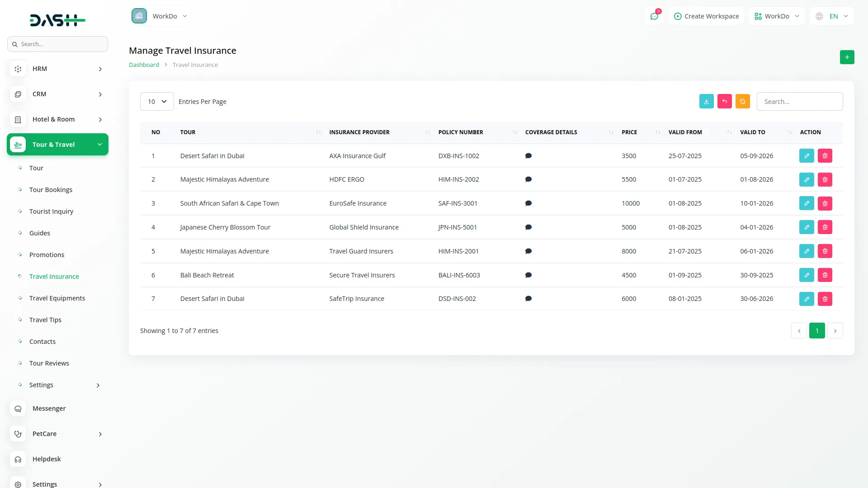
Task: Click the Dashboard breadcrumb link
Action: pyautogui.click(x=144, y=65)
